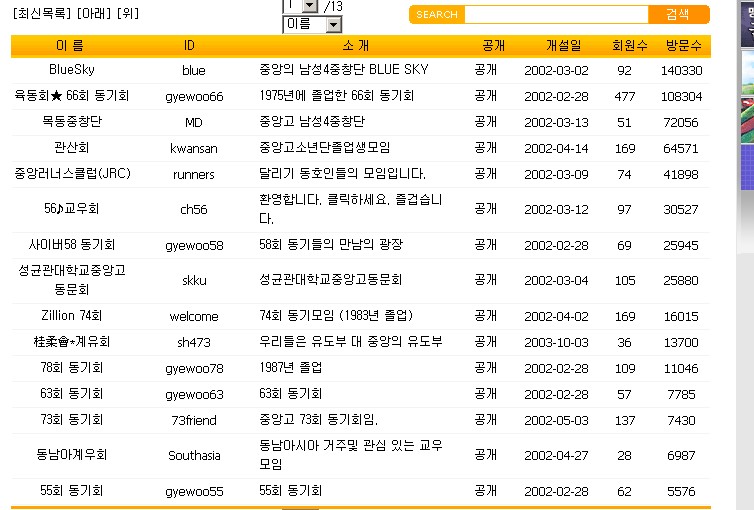
Task: Expand the 이름 search type dropdown
Action: click(x=334, y=24)
